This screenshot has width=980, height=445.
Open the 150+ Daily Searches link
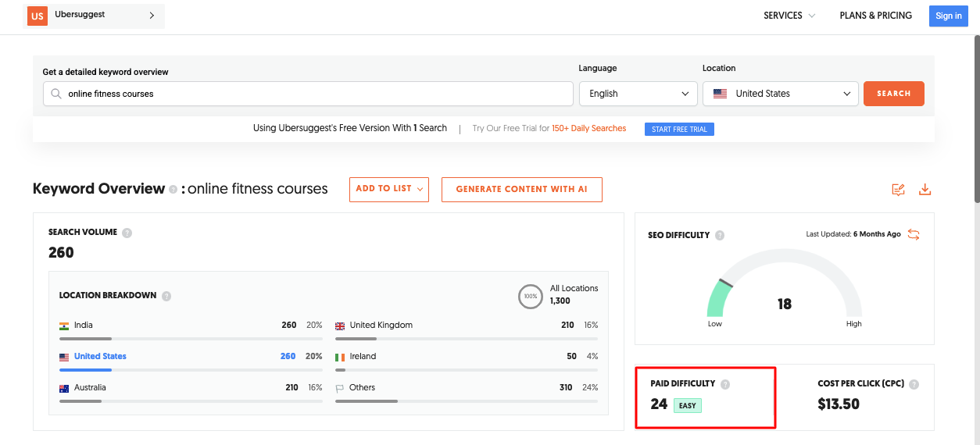588,129
